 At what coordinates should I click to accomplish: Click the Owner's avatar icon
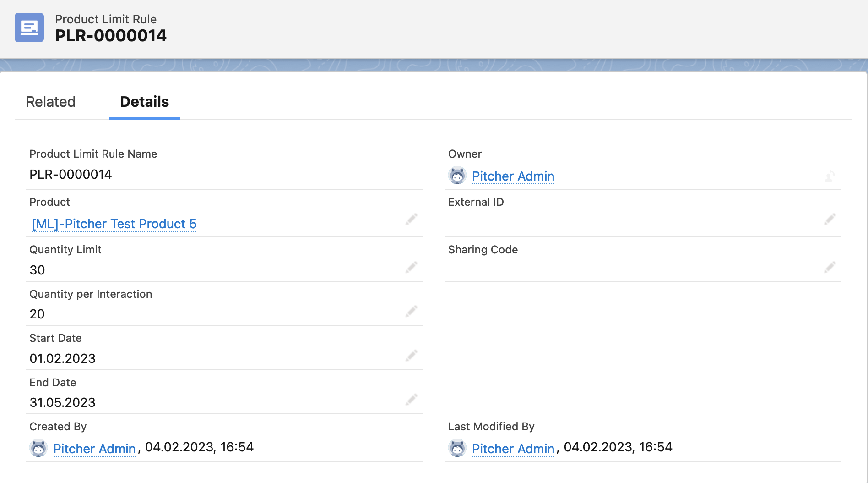pyautogui.click(x=457, y=176)
